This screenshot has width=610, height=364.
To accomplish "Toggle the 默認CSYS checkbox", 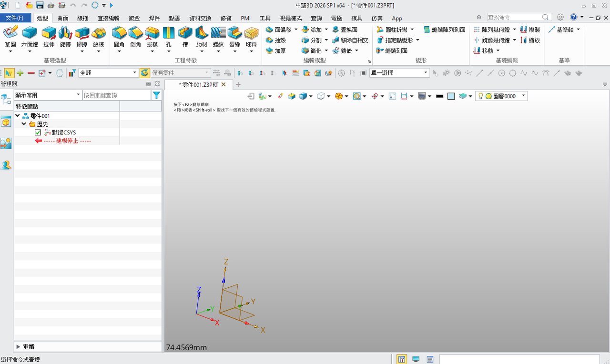I will (x=38, y=132).
